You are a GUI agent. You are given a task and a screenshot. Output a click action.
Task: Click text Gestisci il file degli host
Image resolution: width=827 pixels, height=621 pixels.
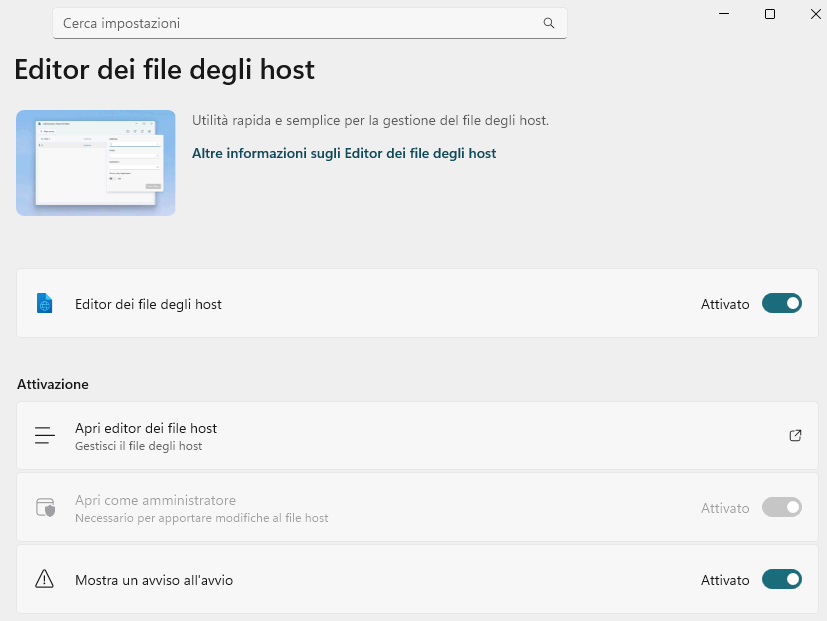138,446
